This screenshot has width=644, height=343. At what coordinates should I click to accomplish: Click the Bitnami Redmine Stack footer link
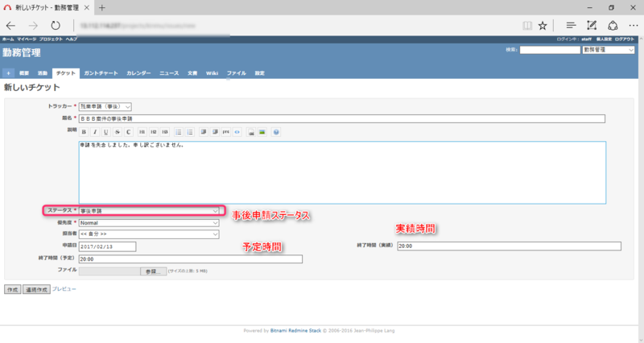tap(295, 331)
